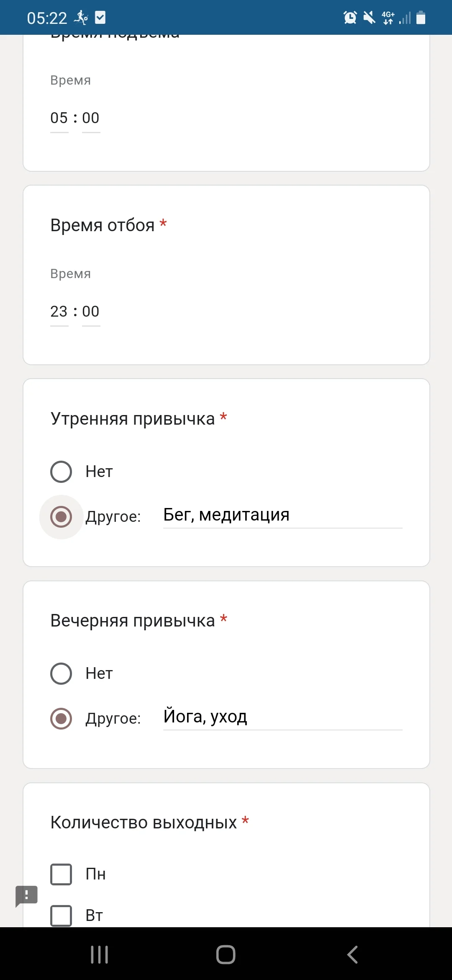Screen dimensions: 452x980
Task: Select Нет under Вечерняя привычка
Action: (x=61, y=673)
